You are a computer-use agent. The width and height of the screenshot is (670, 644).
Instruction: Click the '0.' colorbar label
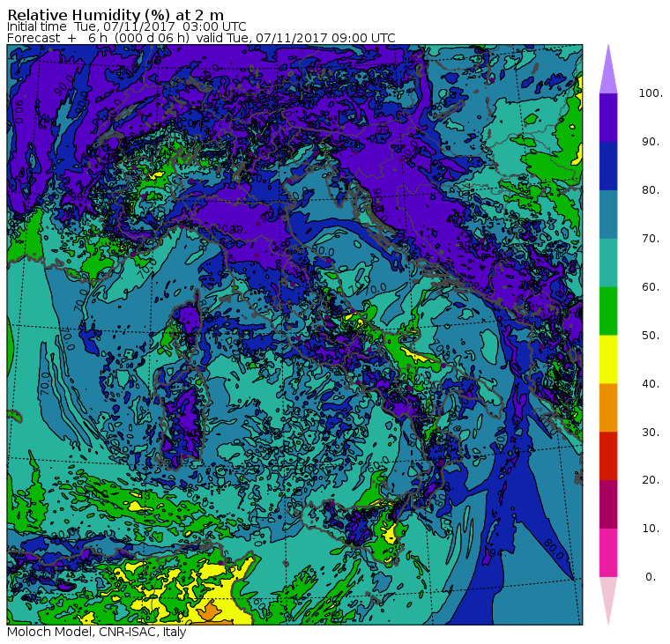[x=651, y=577]
